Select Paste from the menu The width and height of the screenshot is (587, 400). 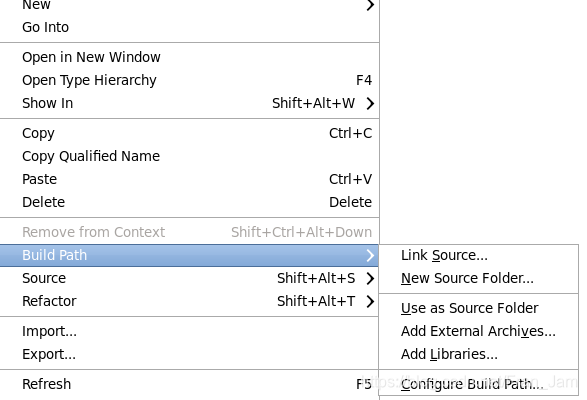click(x=189, y=179)
